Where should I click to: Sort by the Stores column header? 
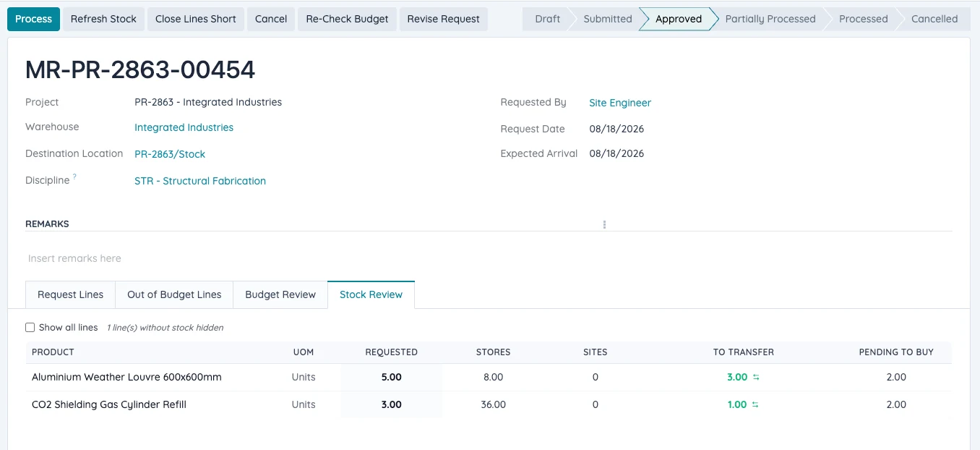(x=493, y=352)
